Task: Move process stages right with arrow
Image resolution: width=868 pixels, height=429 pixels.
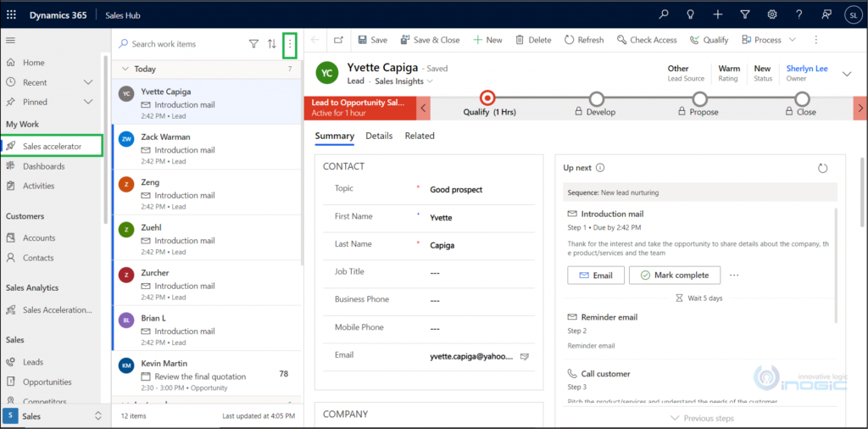Action: tap(860, 108)
